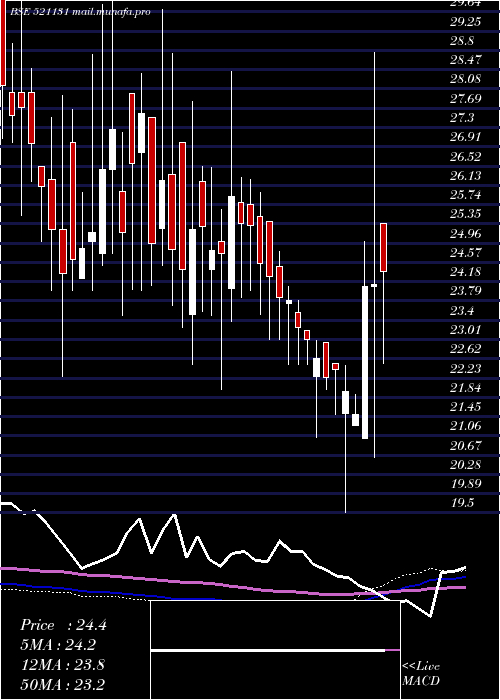Click the 23.01 price axis value

(x=465, y=329)
